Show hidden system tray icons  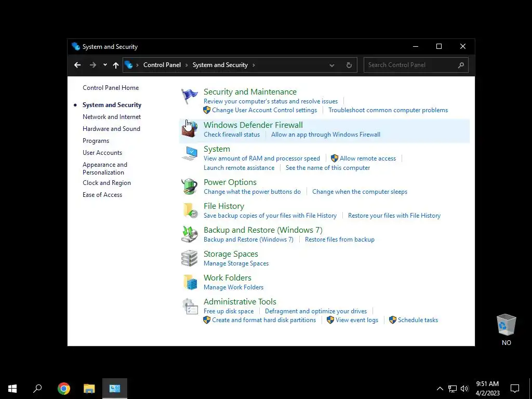(440, 389)
